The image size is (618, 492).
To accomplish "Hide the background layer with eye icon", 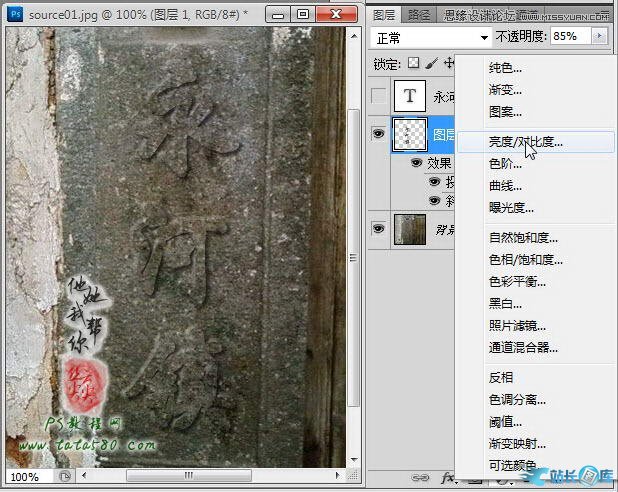I will coord(378,229).
